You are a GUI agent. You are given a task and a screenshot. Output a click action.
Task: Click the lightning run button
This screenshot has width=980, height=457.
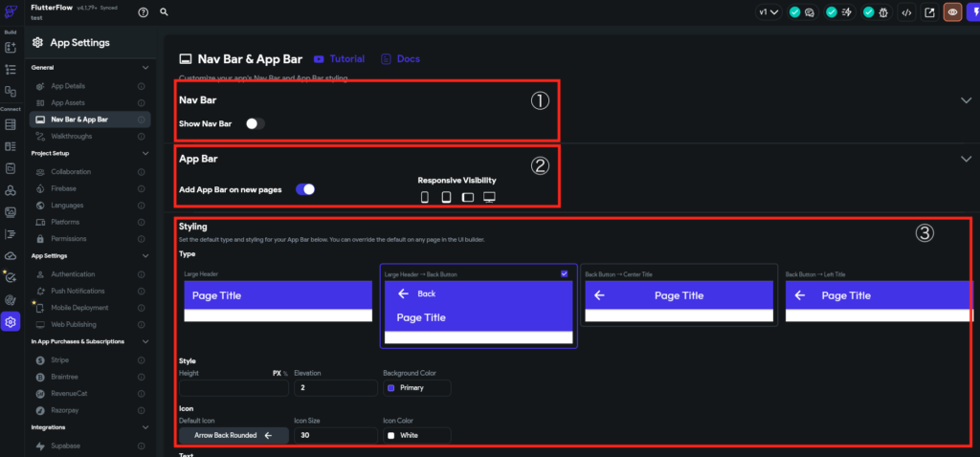(973, 12)
